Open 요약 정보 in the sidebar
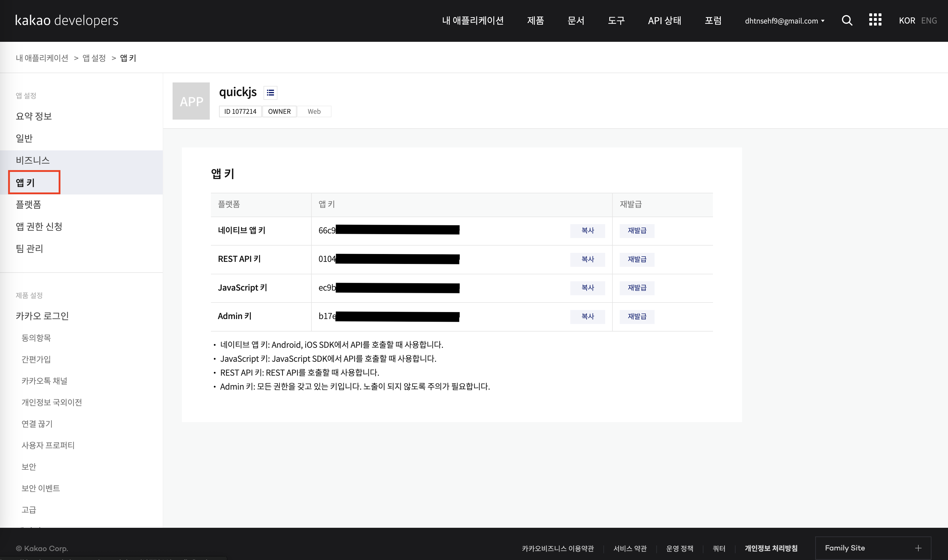Image resolution: width=948 pixels, height=560 pixels. 34,116
